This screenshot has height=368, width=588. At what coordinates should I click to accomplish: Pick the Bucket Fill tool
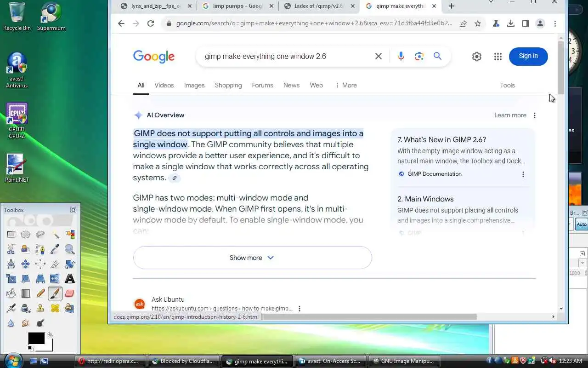pos(11,293)
